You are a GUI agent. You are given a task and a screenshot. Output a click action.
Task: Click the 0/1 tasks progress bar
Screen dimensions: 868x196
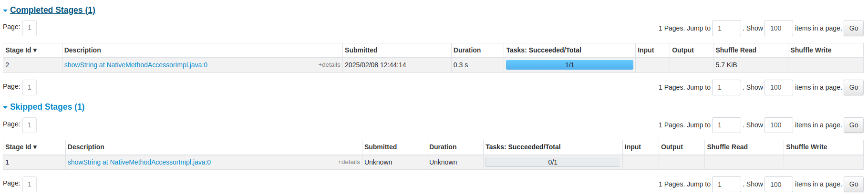point(553,162)
